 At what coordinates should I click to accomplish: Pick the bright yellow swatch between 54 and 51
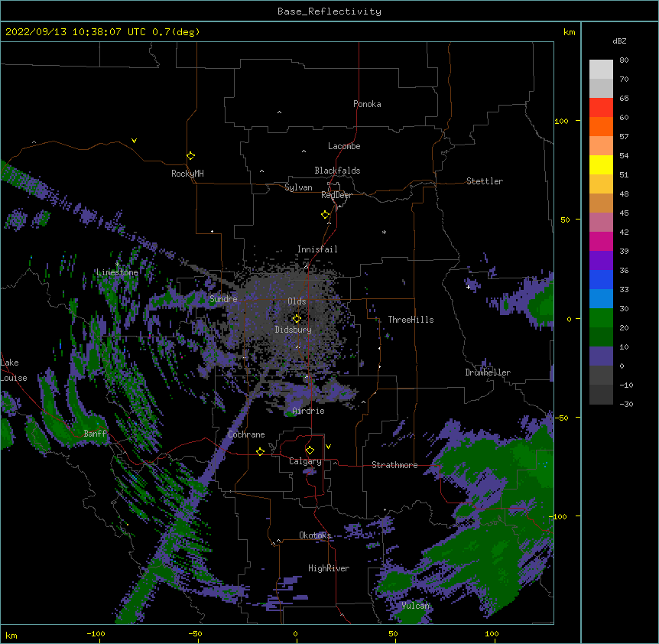[601, 164]
